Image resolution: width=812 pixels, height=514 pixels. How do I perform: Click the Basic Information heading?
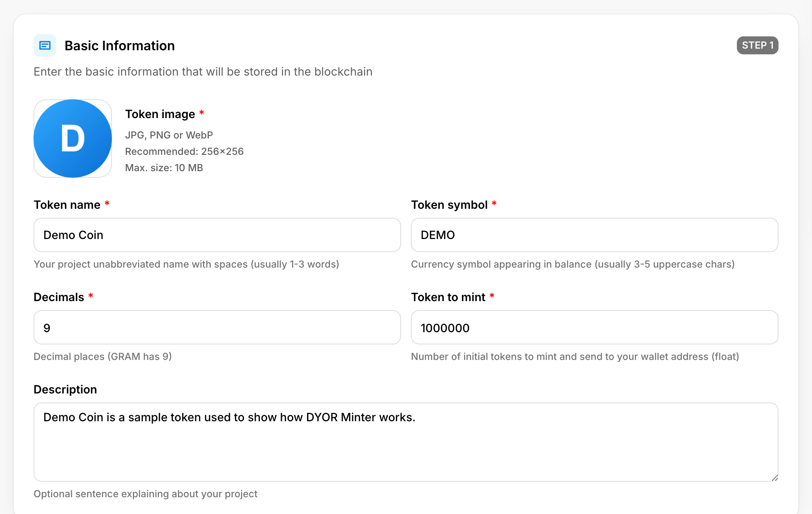pyautogui.click(x=120, y=46)
